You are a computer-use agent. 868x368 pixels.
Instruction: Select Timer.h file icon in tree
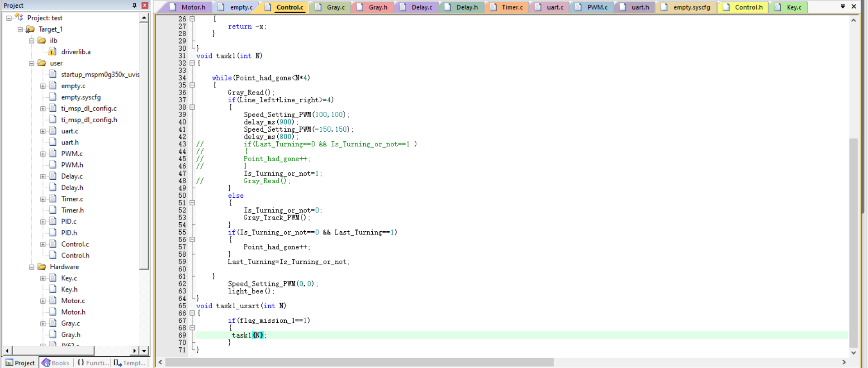click(x=52, y=210)
